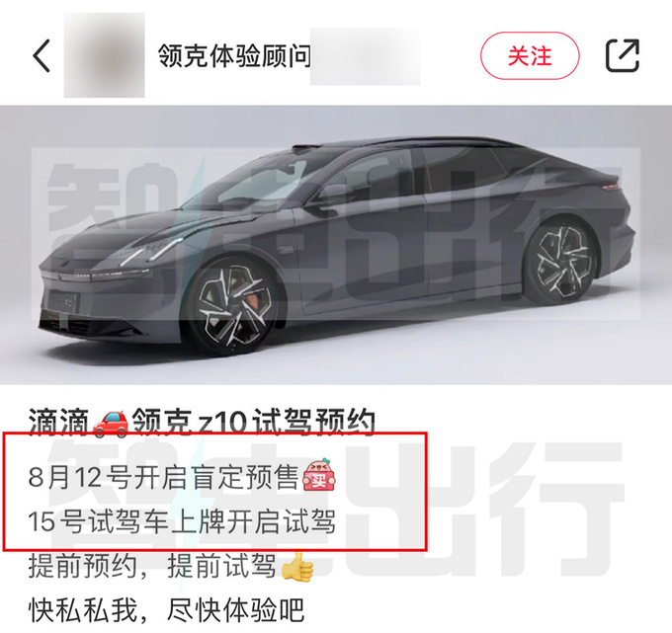
Task: Select the line 15号试驾车上牌开启试驾
Action: pos(182,521)
